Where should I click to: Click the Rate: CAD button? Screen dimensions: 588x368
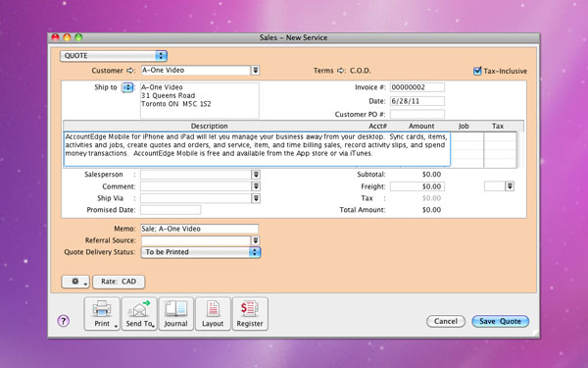[119, 282]
